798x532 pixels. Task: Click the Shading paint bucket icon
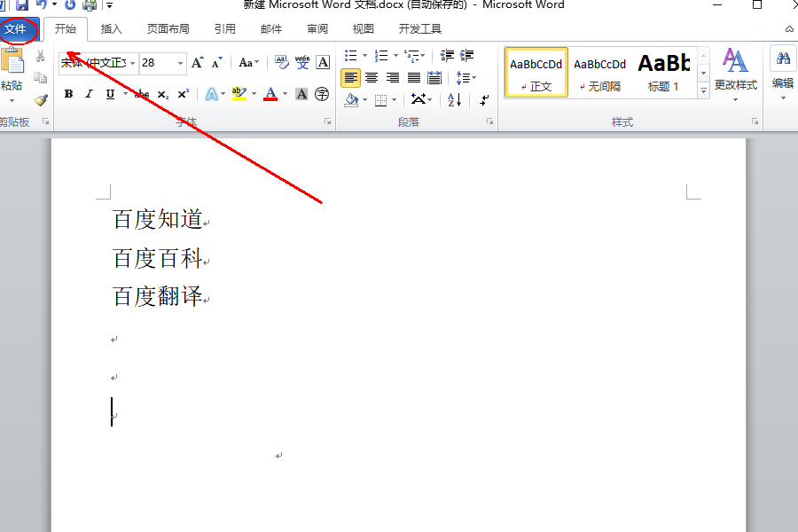pos(351,100)
